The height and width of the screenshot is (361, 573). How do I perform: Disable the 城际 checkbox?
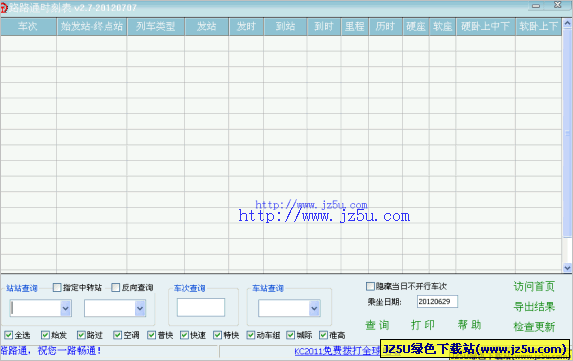[291, 335]
